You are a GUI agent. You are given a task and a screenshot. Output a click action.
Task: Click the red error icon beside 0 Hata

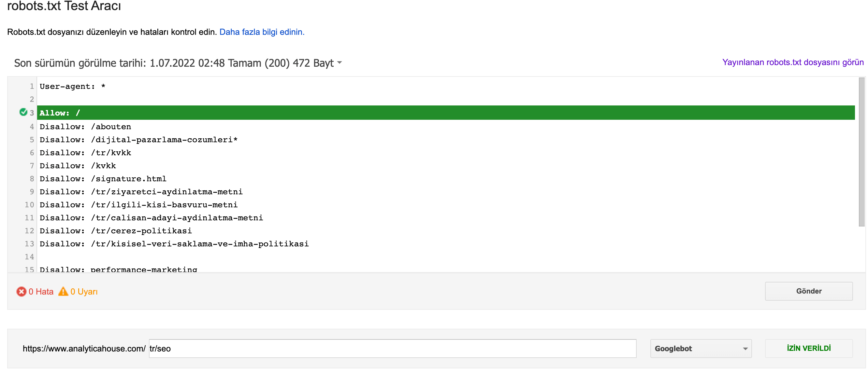pyautogui.click(x=21, y=292)
